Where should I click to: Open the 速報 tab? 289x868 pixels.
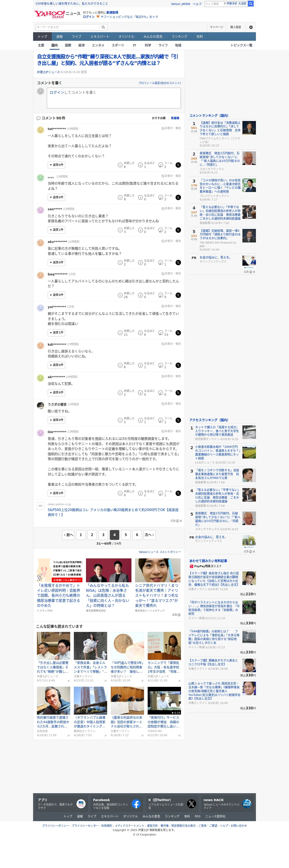tap(59, 37)
